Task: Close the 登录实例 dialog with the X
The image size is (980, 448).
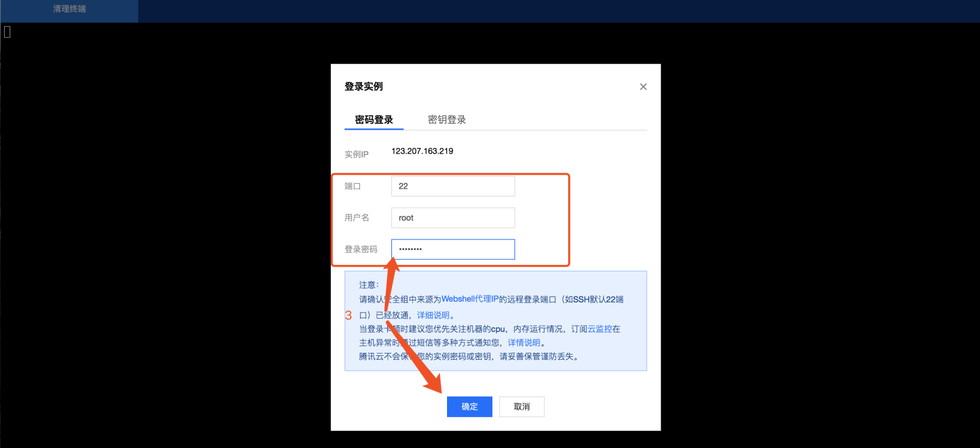Action: [643, 86]
